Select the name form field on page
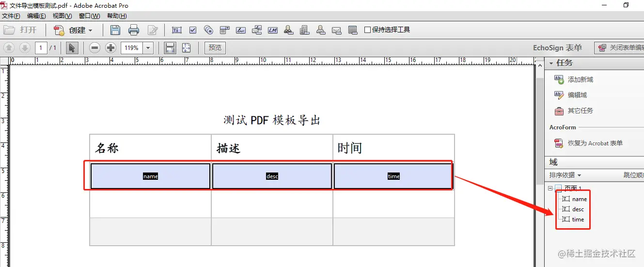This screenshot has width=644, height=267. [151, 176]
